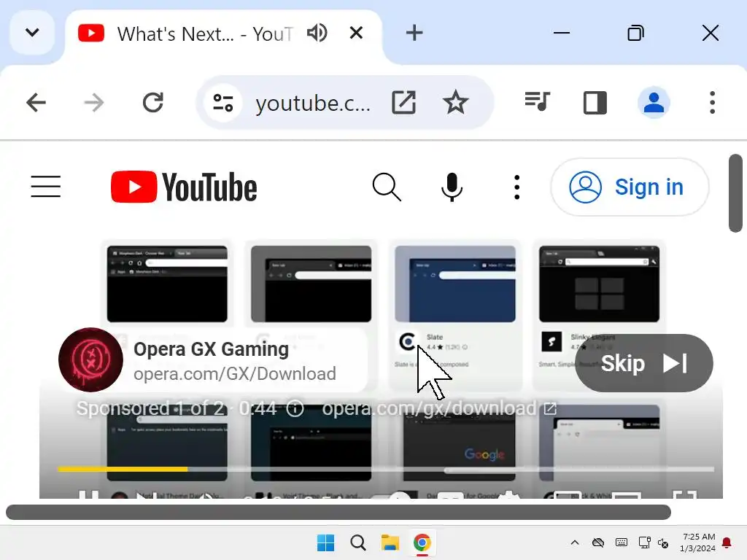Go back to the previous page
This screenshot has height=560, width=747.
pos(36,102)
